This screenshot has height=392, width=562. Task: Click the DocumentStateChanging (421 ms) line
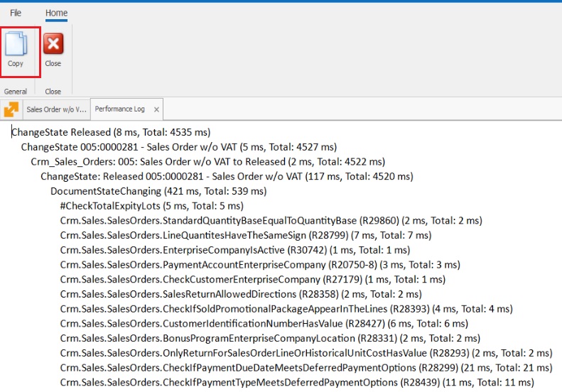tap(158, 191)
